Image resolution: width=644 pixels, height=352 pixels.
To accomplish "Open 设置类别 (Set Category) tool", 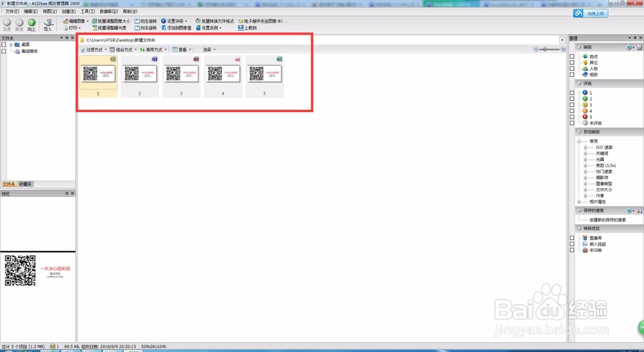I will (x=209, y=28).
